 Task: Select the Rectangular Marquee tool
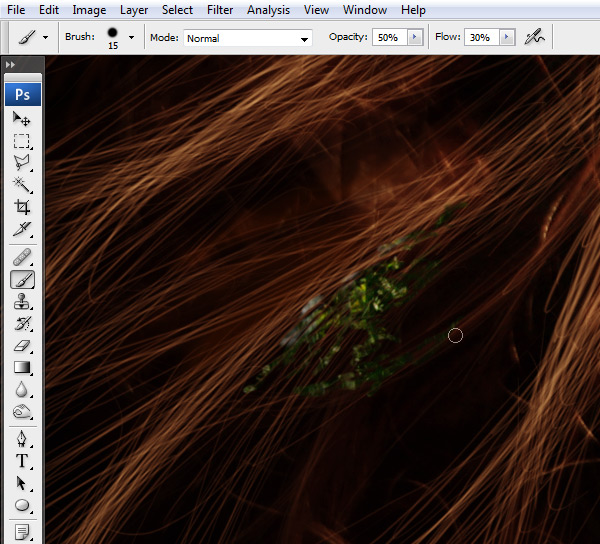[x=22, y=141]
